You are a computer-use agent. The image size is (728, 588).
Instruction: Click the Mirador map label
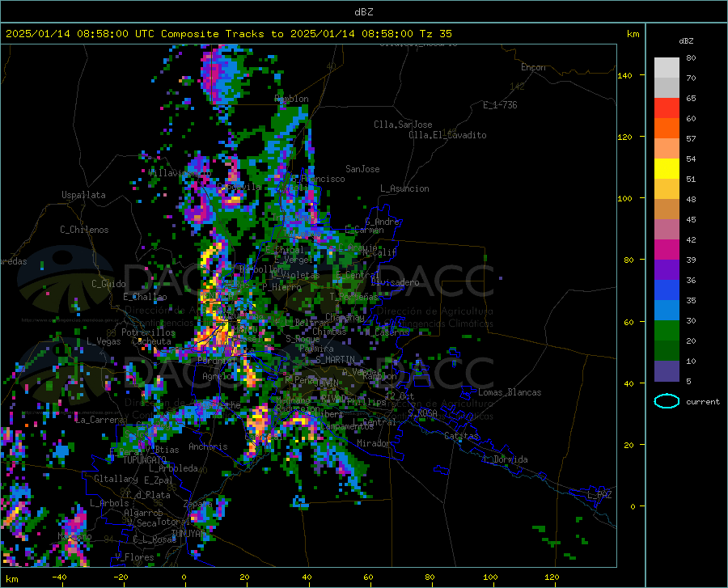(373, 444)
